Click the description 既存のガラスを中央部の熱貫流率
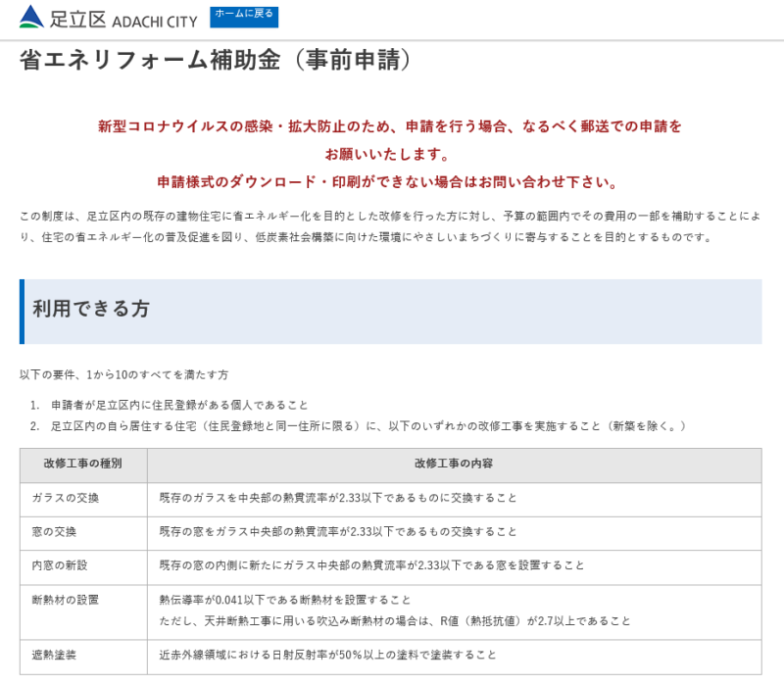Image resolution: width=784 pixels, height=685 pixels. pyautogui.click(x=338, y=498)
